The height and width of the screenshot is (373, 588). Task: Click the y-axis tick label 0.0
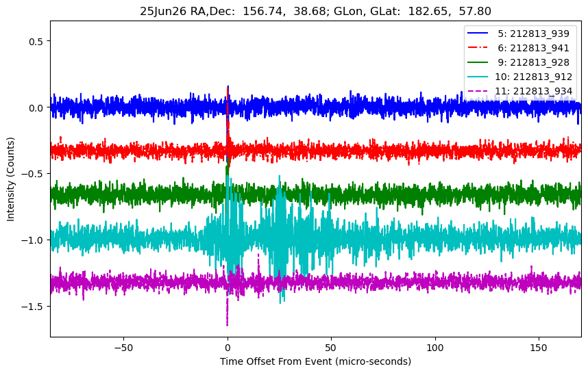[x=36, y=107]
